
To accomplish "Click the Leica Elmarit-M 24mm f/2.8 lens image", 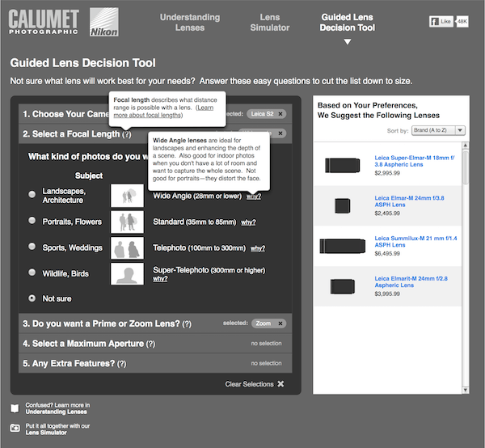I will [343, 286].
